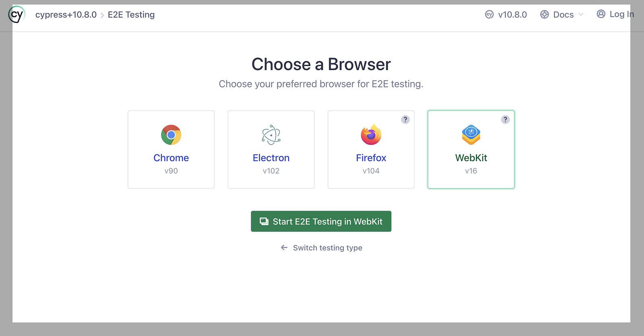Click the Electron atom icon
Image resolution: width=644 pixels, height=336 pixels.
271,135
